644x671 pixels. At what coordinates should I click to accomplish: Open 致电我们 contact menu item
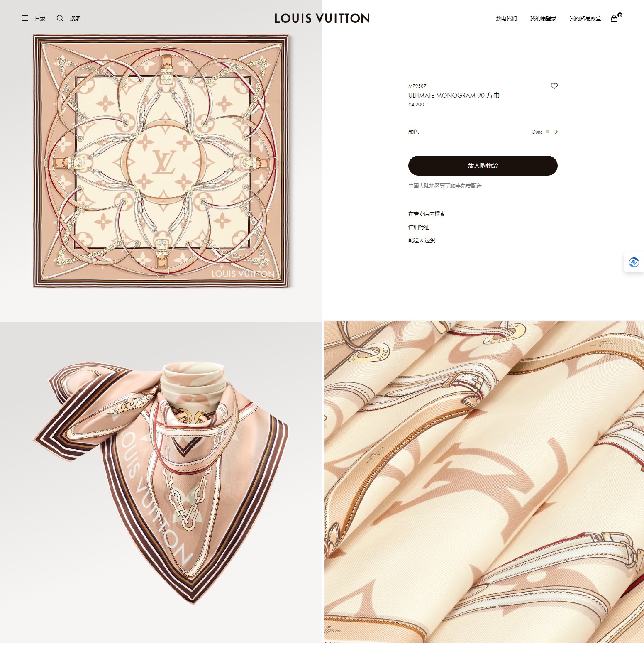pos(506,18)
